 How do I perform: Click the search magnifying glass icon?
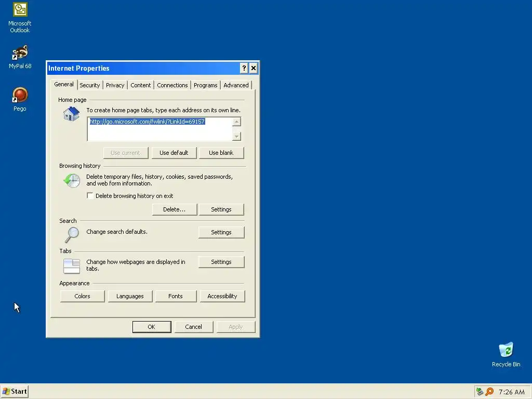(72, 235)
